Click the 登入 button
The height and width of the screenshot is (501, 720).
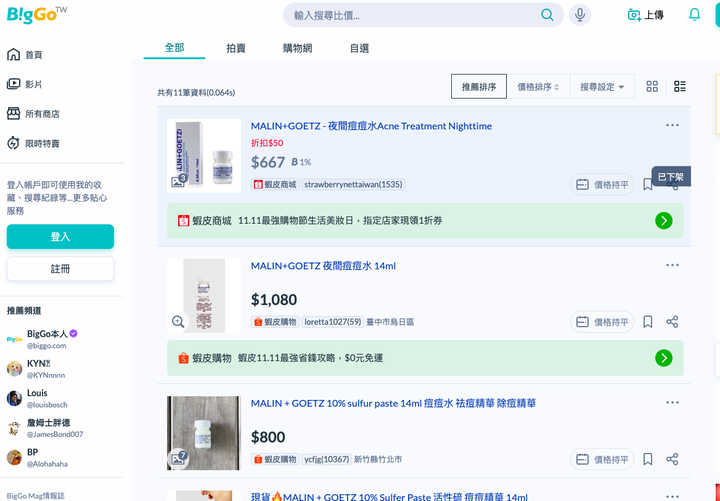60,236
